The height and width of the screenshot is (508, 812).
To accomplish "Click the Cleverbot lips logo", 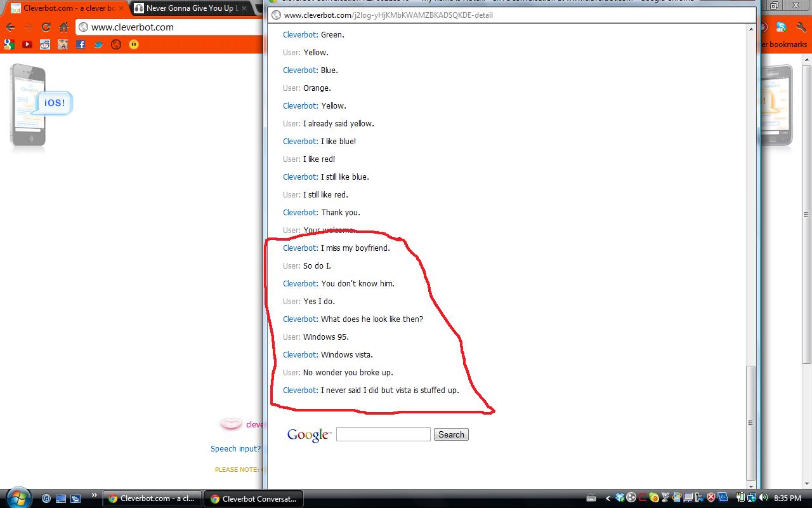I will point(231,424).
